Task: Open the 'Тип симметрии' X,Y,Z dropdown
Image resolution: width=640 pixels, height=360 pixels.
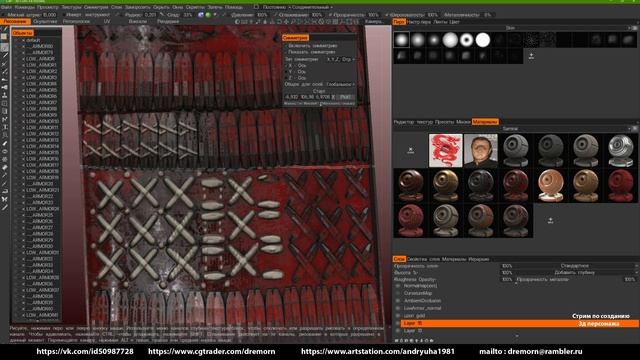Action: [x=340, y=59]
